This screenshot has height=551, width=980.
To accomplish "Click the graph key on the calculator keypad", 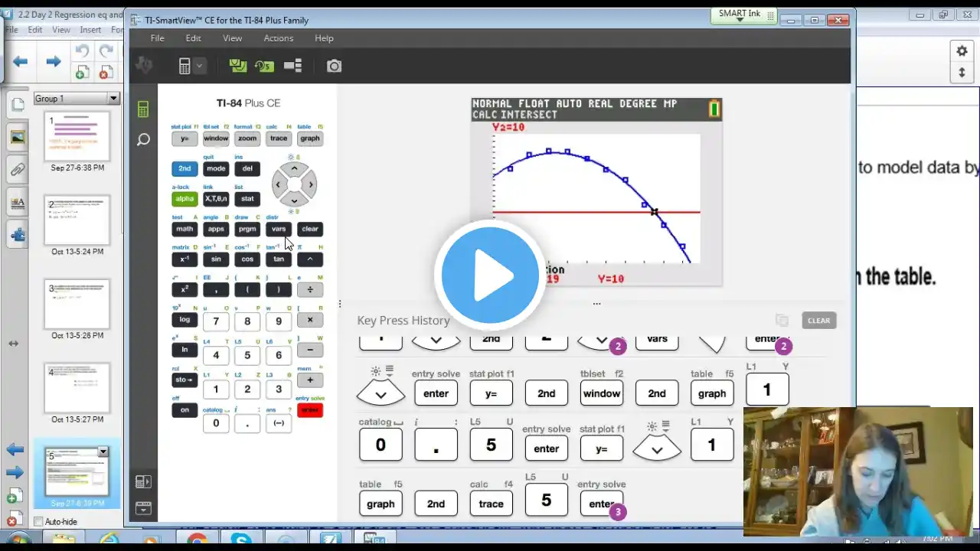I will coord(310,139).
